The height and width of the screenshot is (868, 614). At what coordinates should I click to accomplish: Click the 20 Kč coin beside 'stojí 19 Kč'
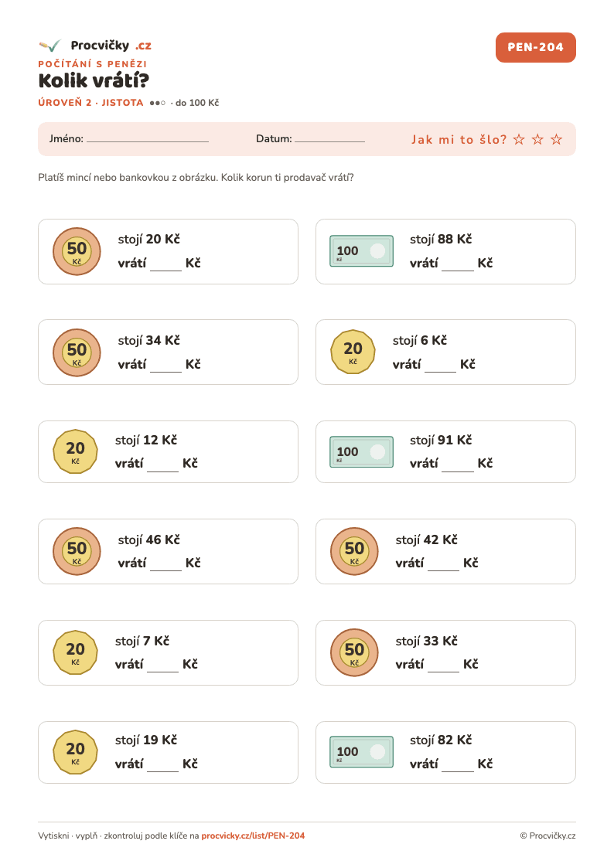point(75,752)
